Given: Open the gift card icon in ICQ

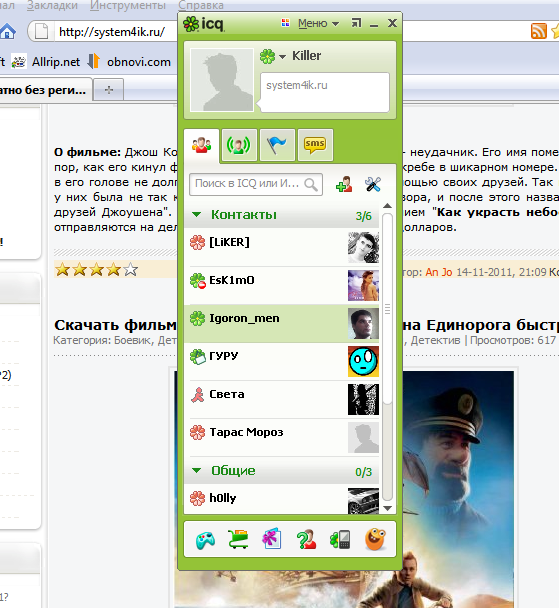Looking at the screenshot, I should [271, 539].
